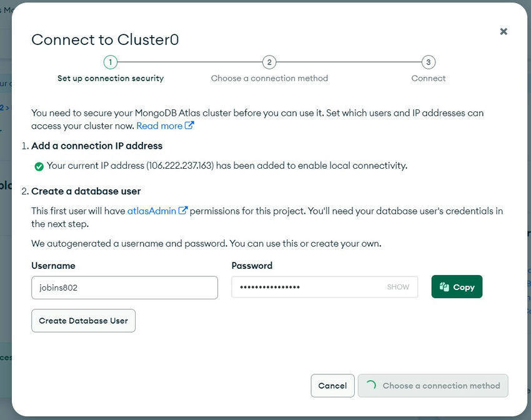Click the step 1 circle indicator
The width and height of the screenshot is (531, 420).
pos(110,62)
